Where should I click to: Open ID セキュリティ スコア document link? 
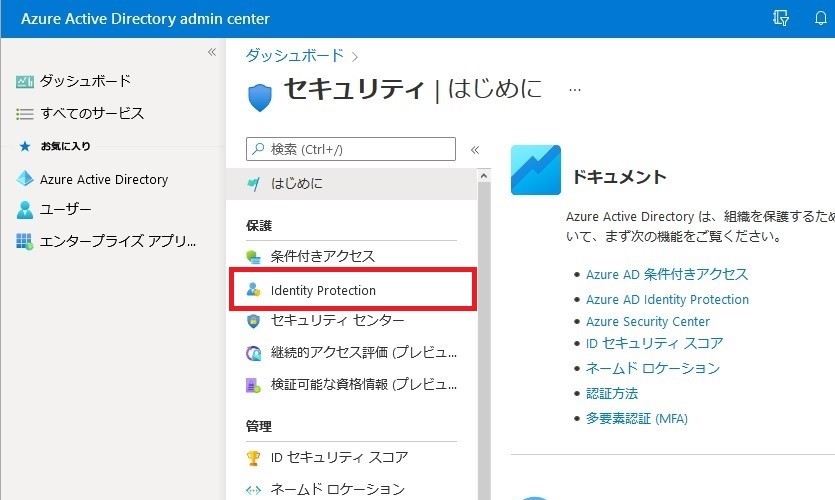tap(654, 343)
